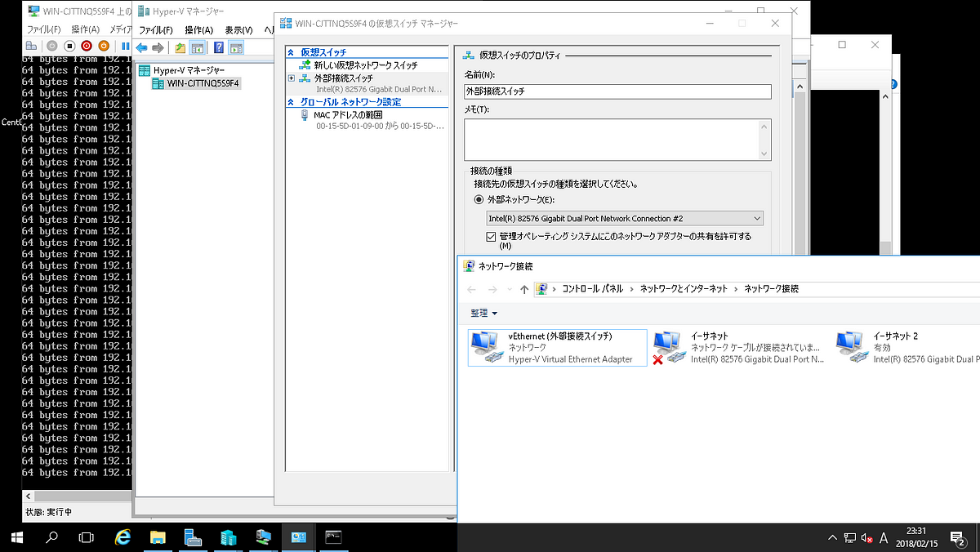Open File Explorer from the taskbar
Viewport: 980px width, 552px height.
tap(158, 536)
